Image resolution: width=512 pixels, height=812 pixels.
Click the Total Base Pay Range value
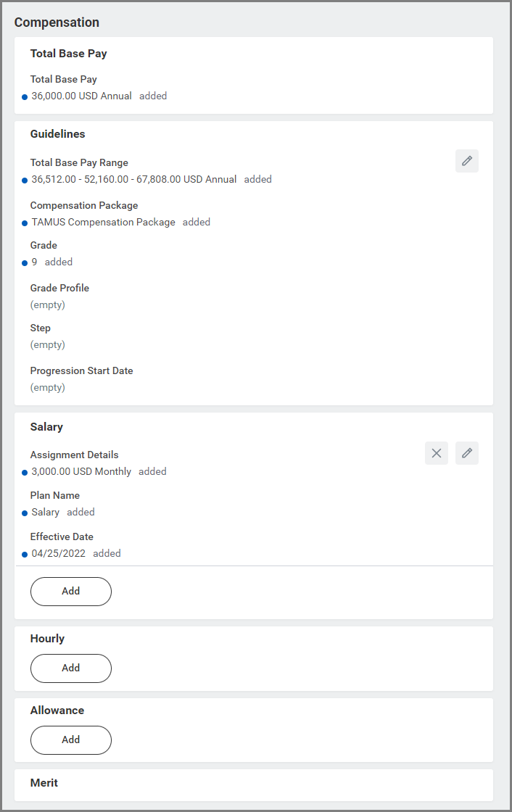pos(133,179)
